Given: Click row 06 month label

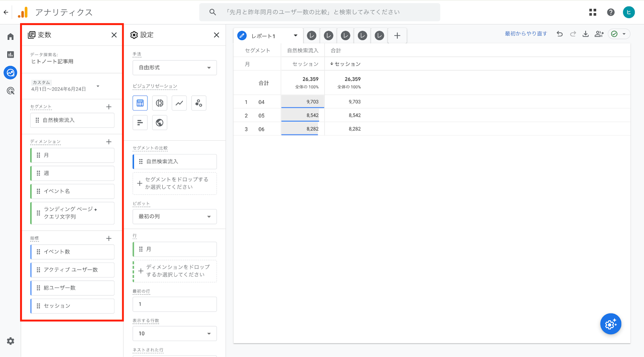Looking at the screenshot, I should coord(262,129).
